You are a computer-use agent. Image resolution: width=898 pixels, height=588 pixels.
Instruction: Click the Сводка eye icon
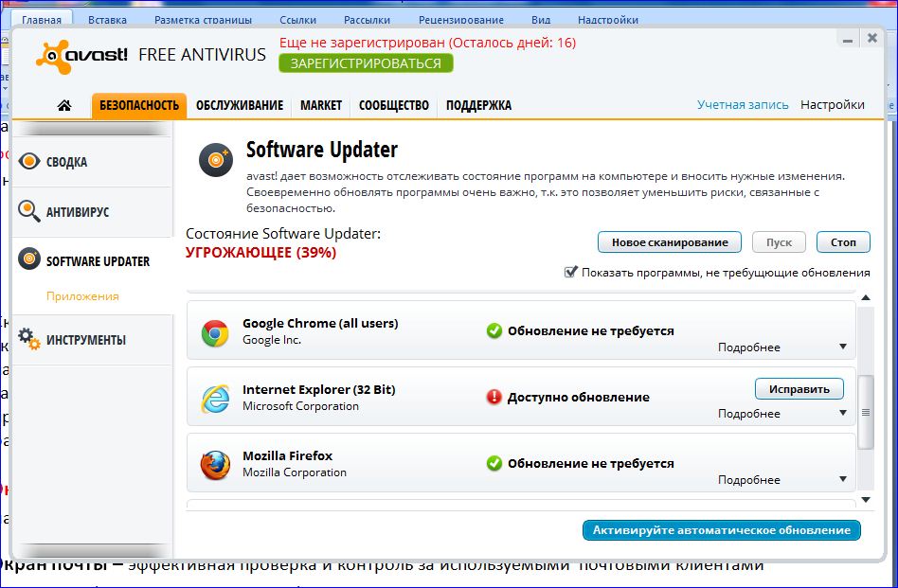tap(29, 161)
